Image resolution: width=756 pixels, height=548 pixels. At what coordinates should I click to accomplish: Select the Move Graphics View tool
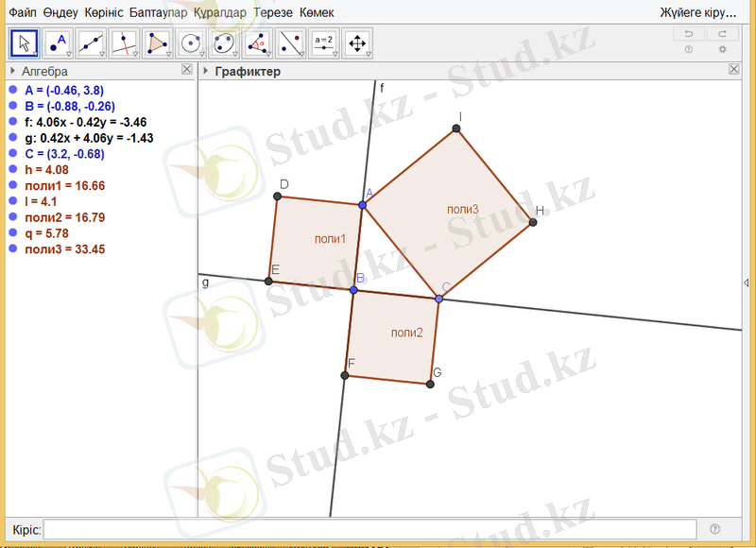click(x=357, y=43)
